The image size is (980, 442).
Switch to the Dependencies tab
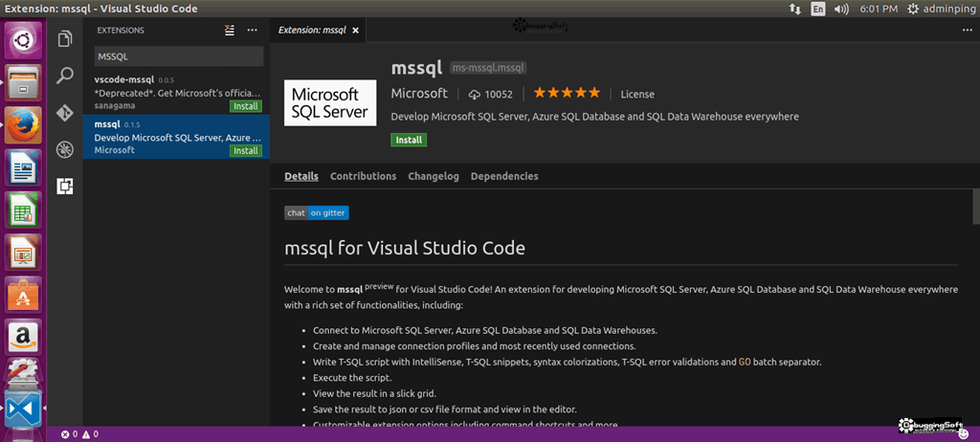(504, 176)
